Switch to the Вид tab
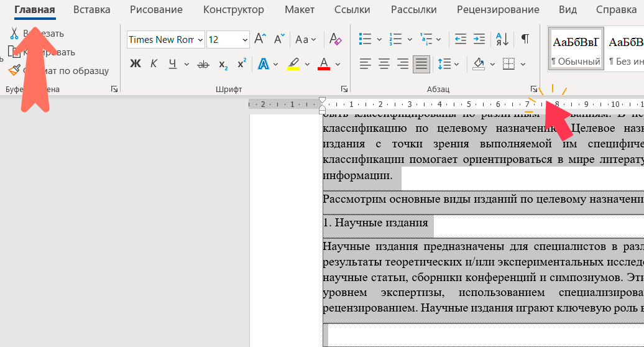 tap(568, 10)
